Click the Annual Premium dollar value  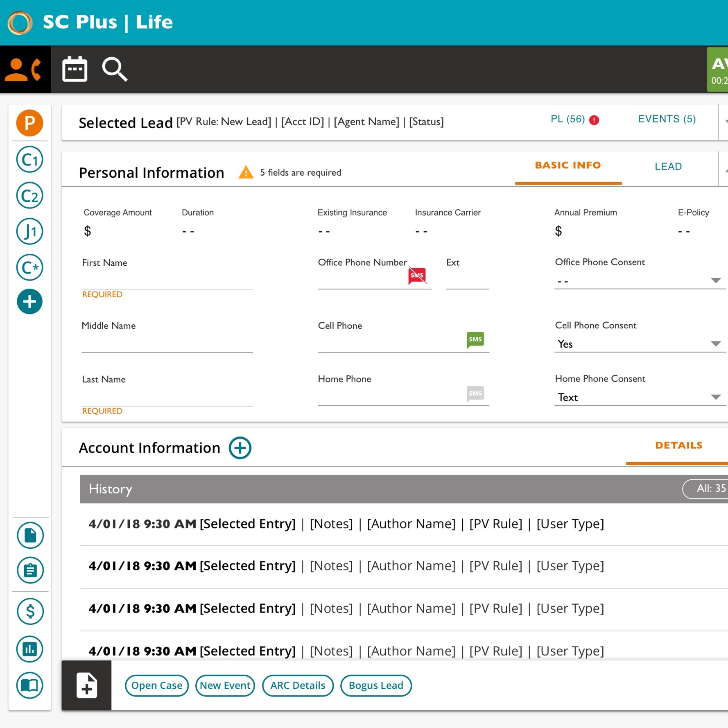pyautogui.click(x=558, y=231)
